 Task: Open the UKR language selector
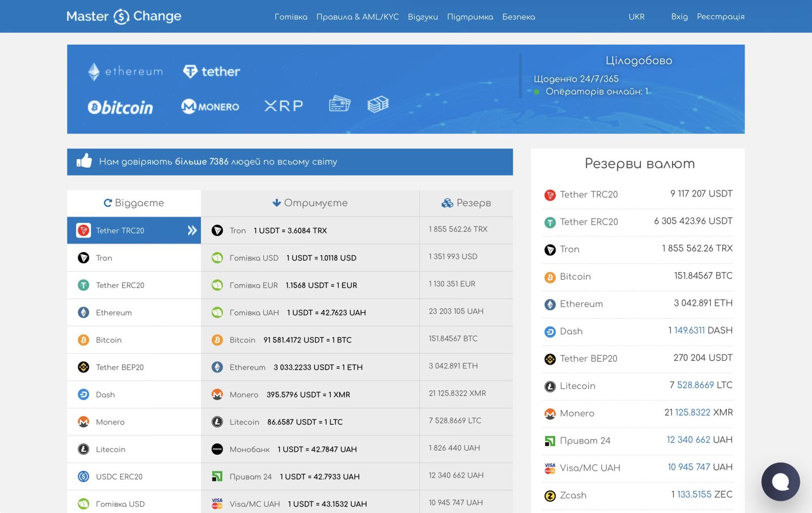tap(636, 17)
